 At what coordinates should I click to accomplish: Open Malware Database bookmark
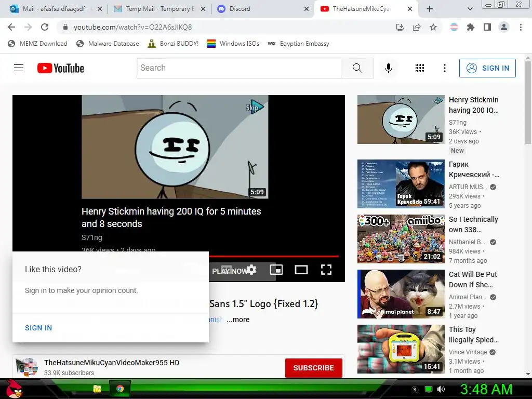108,44
